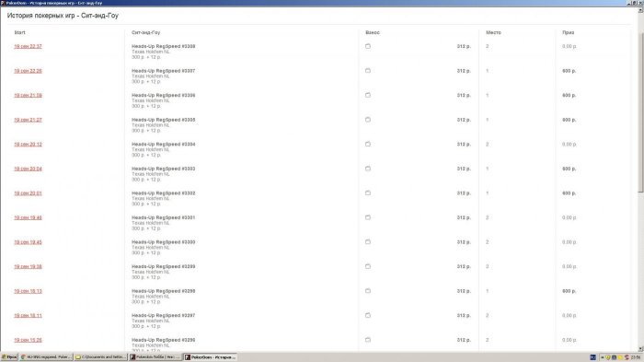This screenshot has height=362, width=644.
Task: Open the game started 19 сен 22:26
Action: [x=28, y=71]
